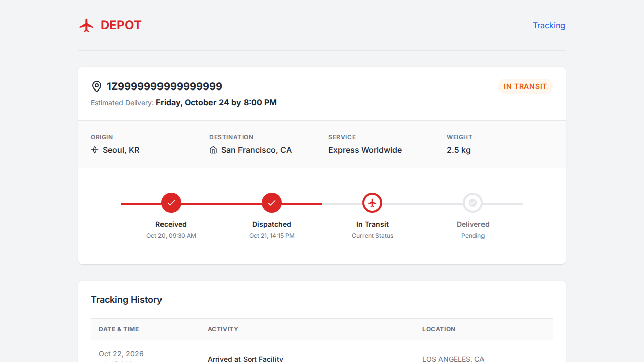
Task: Click the Express Worldwide service value
Action: pyautogui.click(x=365, y=150)
